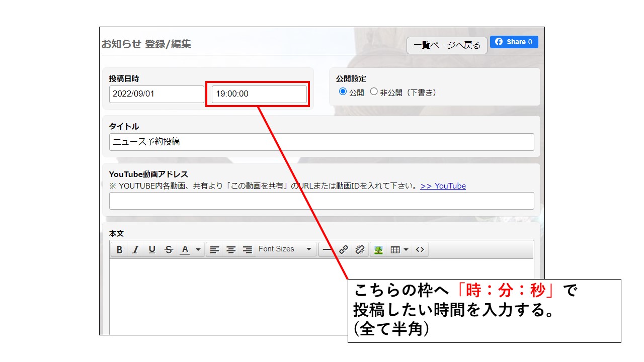Image resolution: width=644 pixels, height=362 pixels.
Task: Toggle bold formatting in the editor
Action: [119, 250]
